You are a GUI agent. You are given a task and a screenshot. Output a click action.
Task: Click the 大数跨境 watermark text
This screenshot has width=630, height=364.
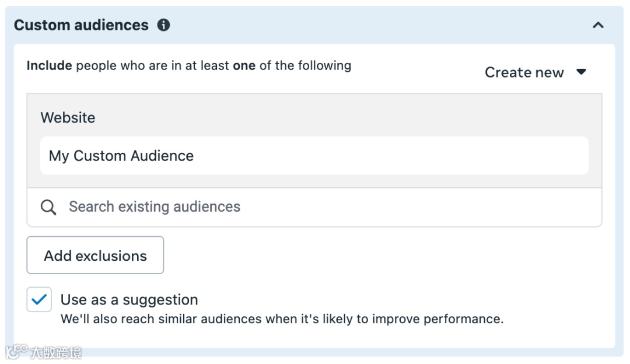[x=56, y=352]
